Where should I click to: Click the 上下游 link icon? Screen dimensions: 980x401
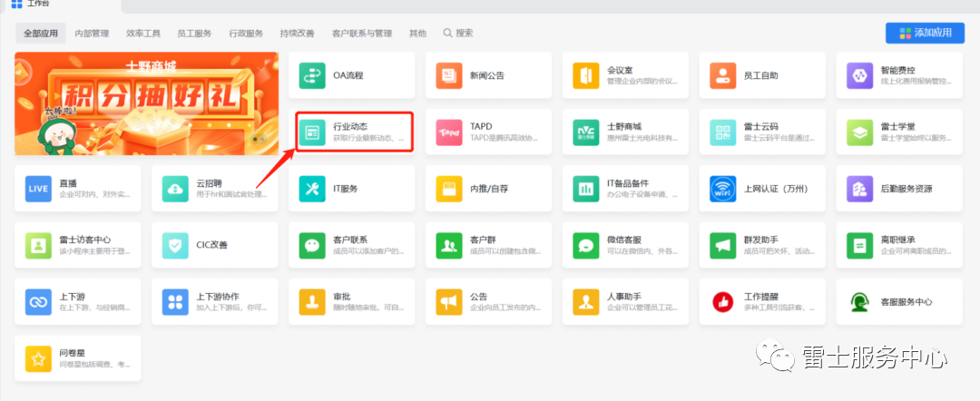click(x=37, y=302)
